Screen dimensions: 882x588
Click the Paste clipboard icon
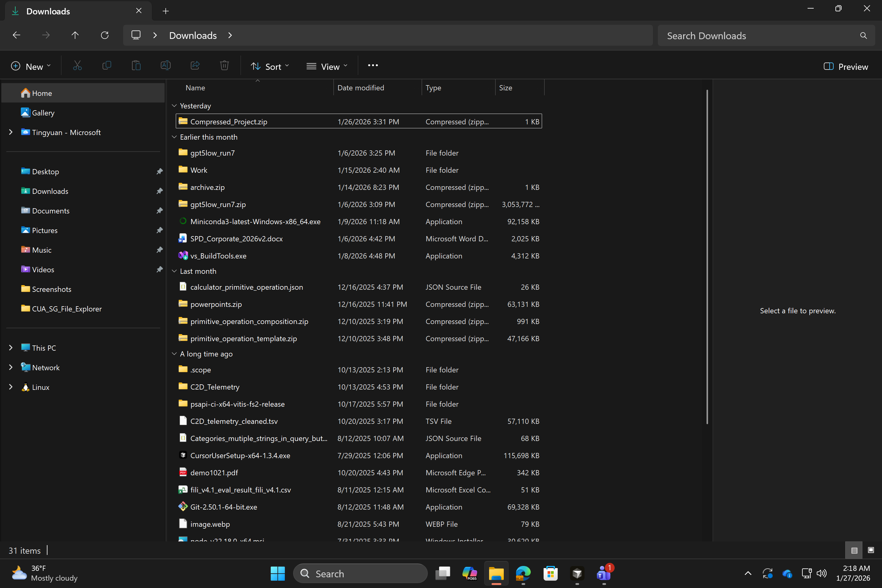136,66
